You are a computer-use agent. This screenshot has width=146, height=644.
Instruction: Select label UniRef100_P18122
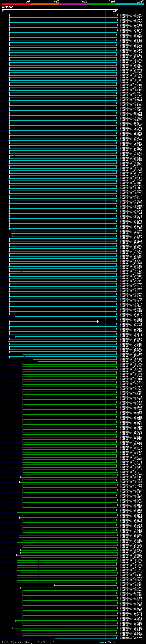point(131,238)
